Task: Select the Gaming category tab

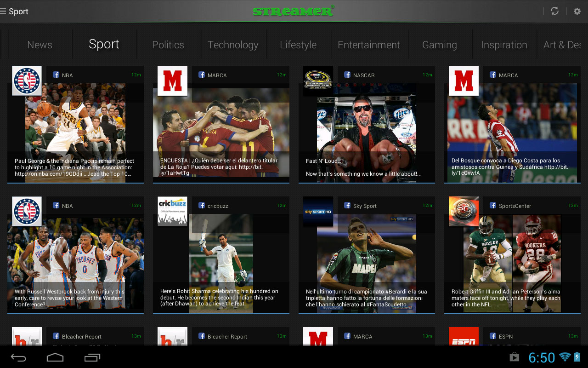Action: [439, 45]
